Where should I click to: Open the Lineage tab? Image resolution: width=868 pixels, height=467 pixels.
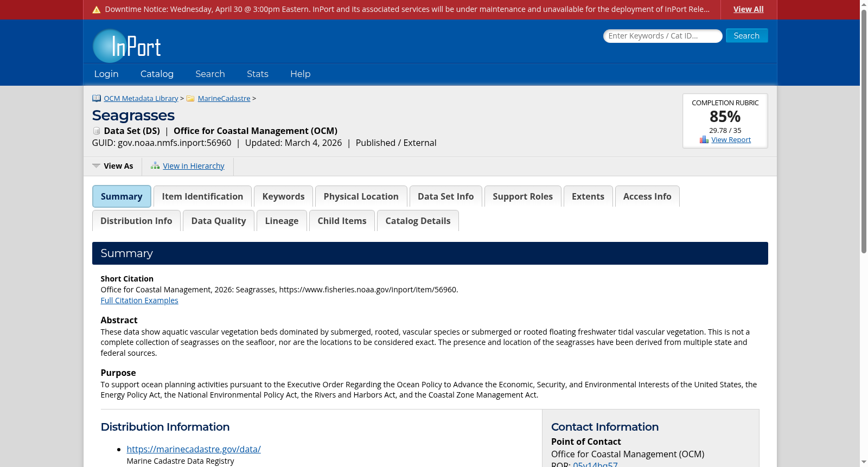(x=282, y=221)
